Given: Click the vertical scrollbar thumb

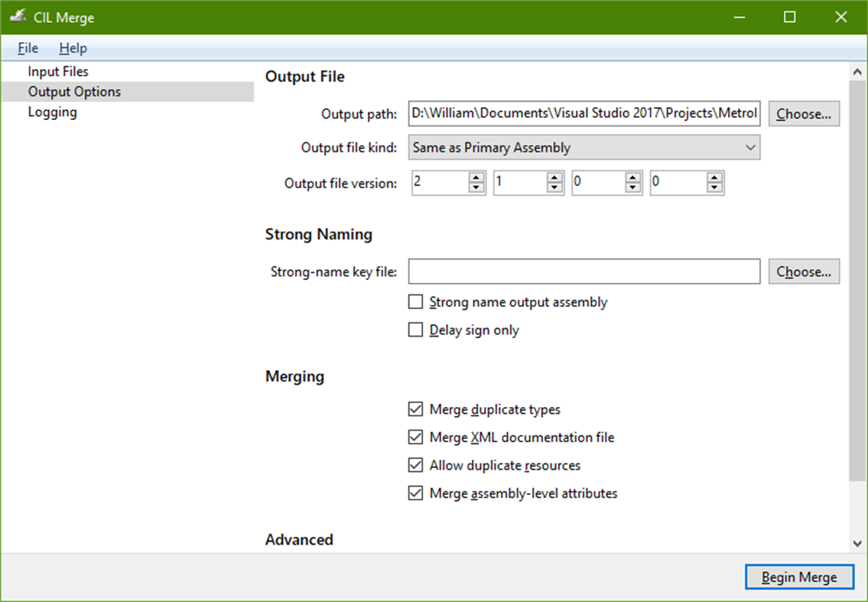Looking at the screenshot, I should point(857,281).
